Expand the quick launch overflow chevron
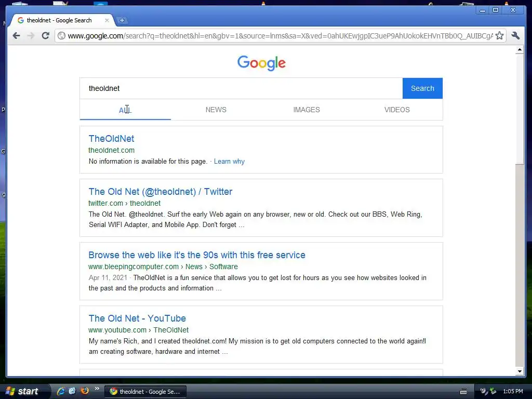This screenshot has width=532, height=399. 97,389
